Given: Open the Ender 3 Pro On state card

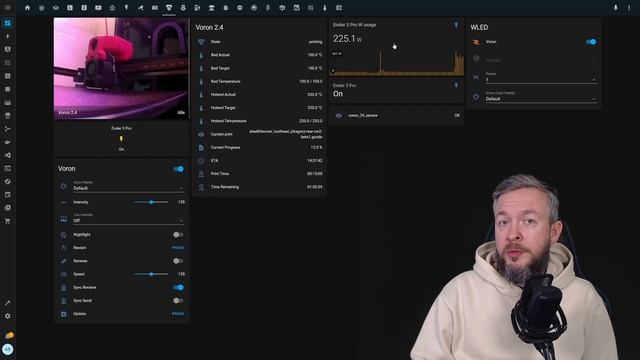Looking at the screenshot, I should [x=396, y=91].
